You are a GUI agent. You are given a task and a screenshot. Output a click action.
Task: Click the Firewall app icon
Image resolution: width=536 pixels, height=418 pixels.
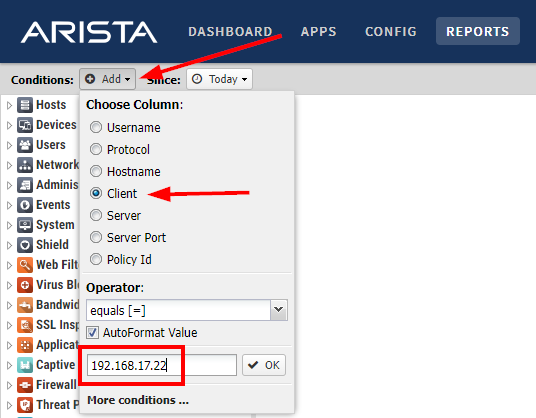(x=25, y=385)
